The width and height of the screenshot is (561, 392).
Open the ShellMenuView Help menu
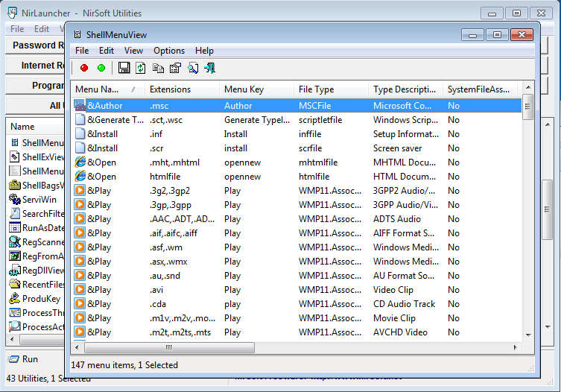(204, 51)
